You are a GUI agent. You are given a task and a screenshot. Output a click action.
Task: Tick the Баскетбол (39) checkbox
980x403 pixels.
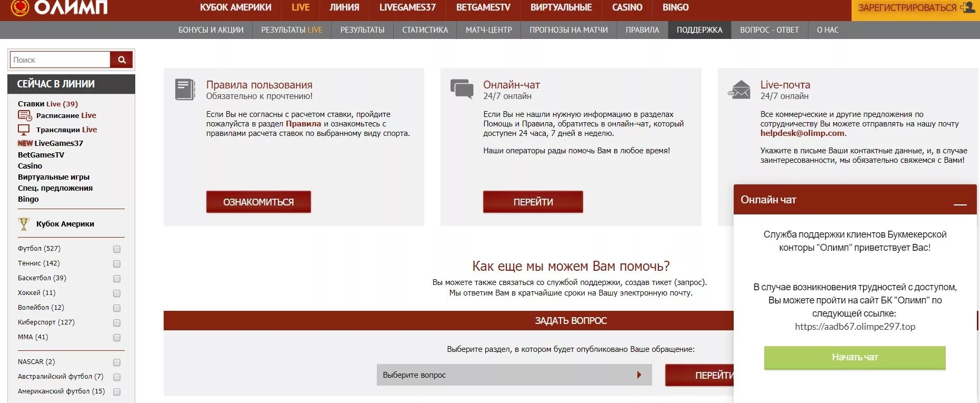pyautogui.click(x=117, y=279)
